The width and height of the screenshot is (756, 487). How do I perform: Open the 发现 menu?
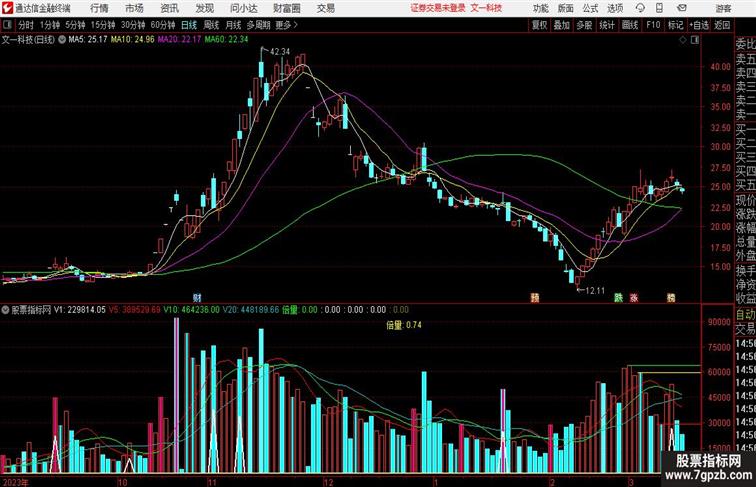pos(204,8)
